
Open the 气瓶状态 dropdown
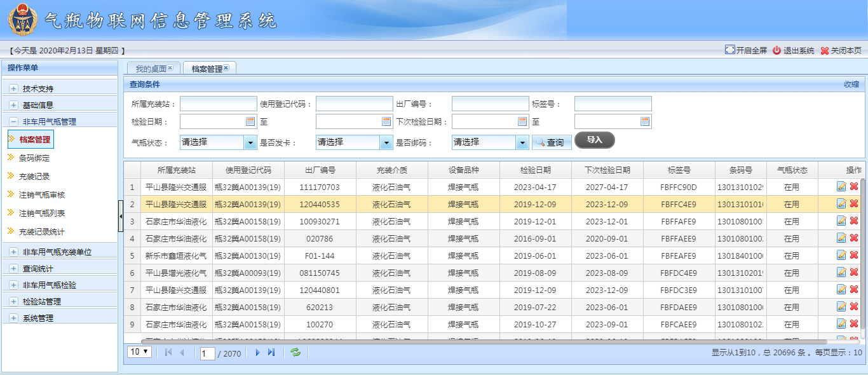(x=250, y=142)
